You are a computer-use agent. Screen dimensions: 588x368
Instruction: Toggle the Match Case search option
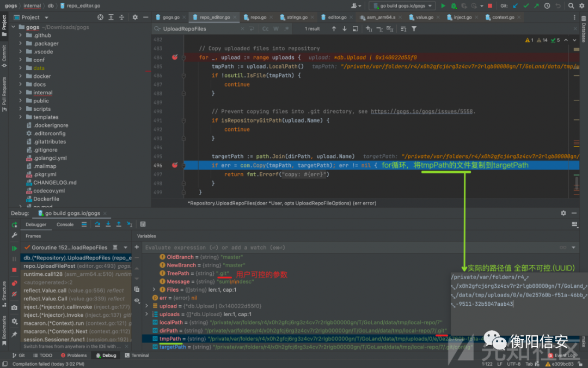(265, 29)
